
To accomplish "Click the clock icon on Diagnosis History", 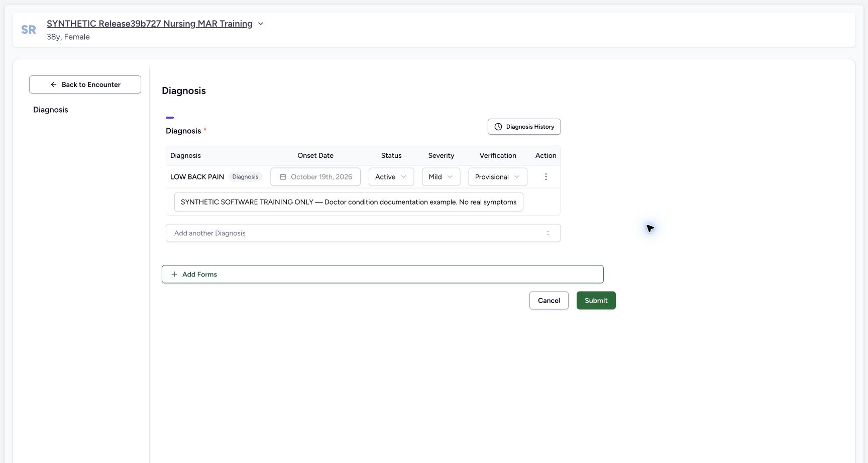I will [x=498, y=127].
